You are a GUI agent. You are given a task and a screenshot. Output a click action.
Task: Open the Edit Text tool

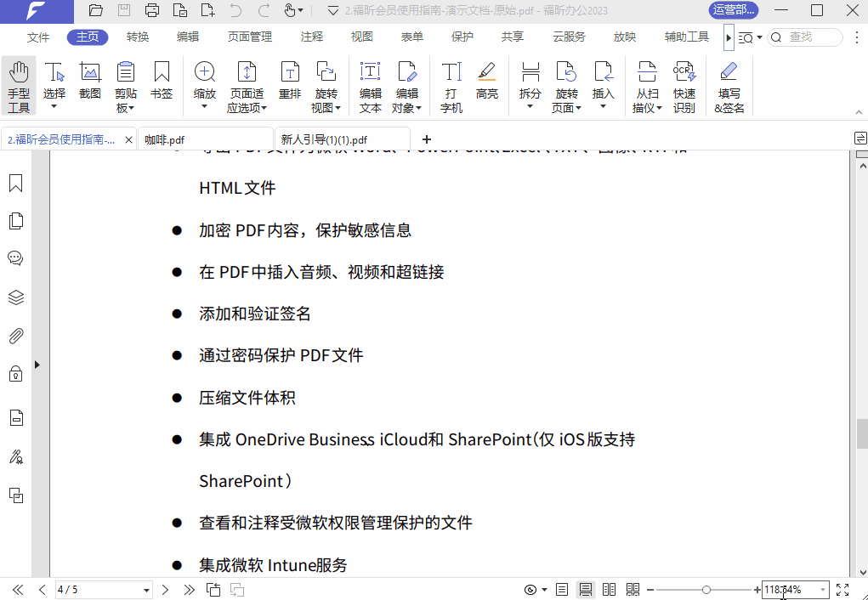(x=370, y=85)
